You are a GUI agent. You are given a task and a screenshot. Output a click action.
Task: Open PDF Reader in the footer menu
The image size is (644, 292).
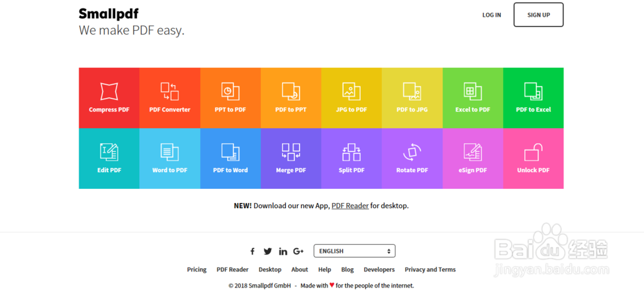point(232,270)
